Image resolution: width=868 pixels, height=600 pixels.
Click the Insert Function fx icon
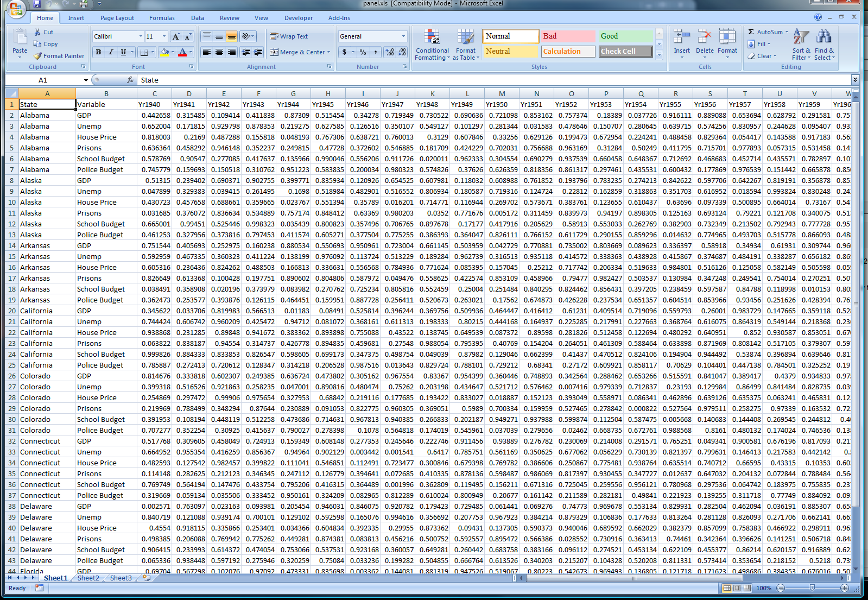(130, 80)
